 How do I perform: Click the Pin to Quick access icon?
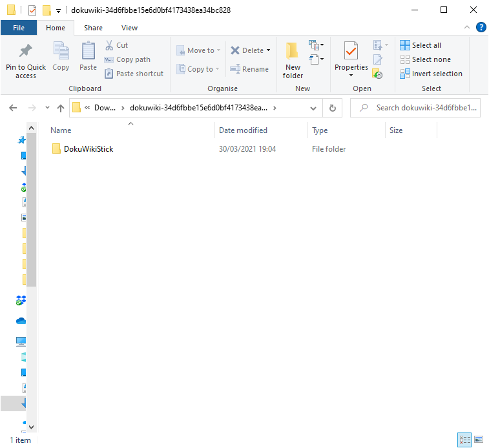click(26, 51)
